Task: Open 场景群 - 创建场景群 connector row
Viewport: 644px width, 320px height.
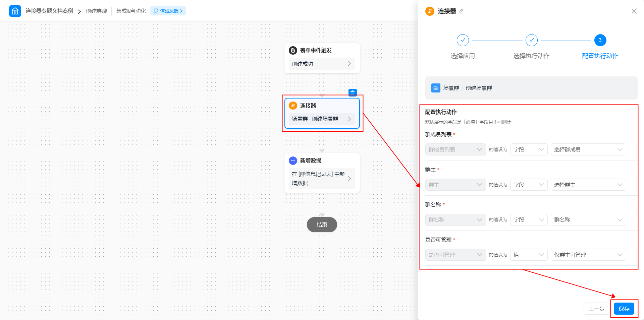Action: [x=322, y=119]
